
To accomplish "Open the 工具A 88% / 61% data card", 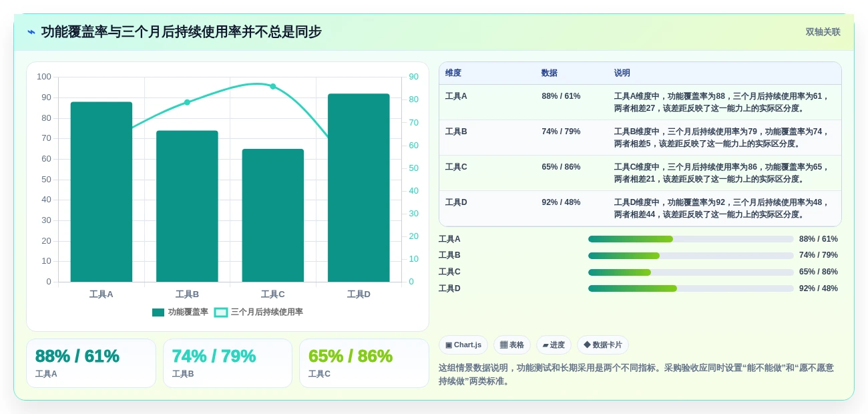I will 91,363.
